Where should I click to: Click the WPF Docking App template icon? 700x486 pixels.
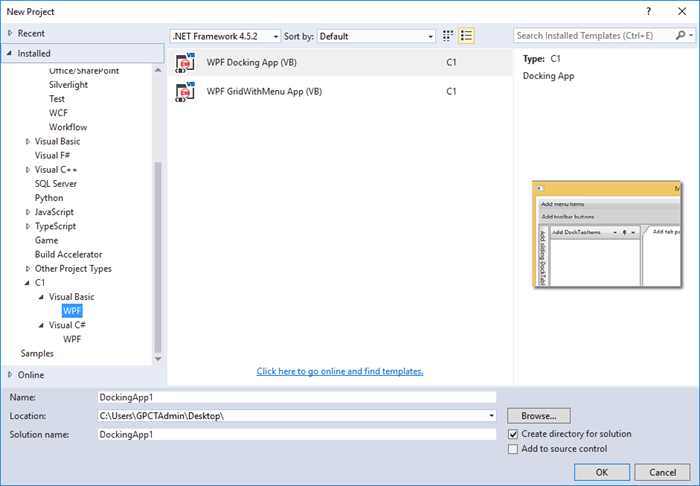185,62
